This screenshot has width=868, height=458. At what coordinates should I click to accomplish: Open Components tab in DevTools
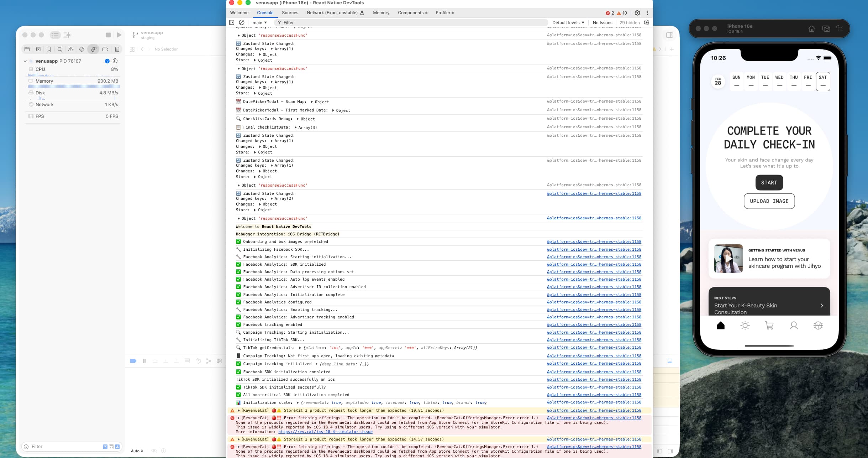412,13
